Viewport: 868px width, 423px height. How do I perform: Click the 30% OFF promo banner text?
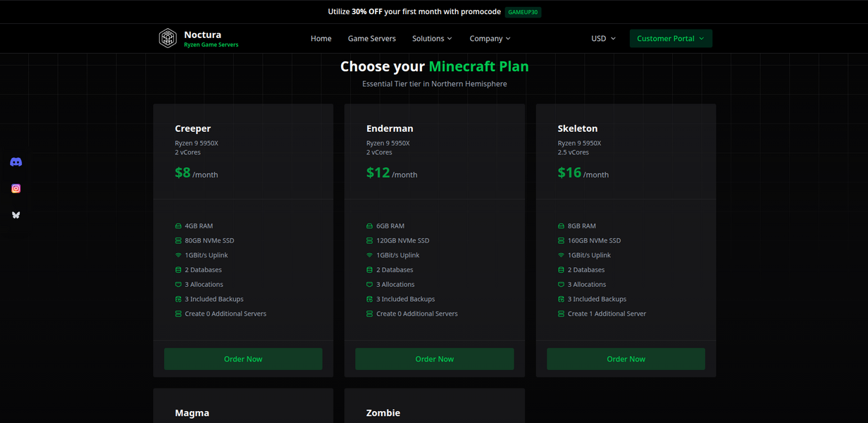pyautogui.click(x=414, y=12)
